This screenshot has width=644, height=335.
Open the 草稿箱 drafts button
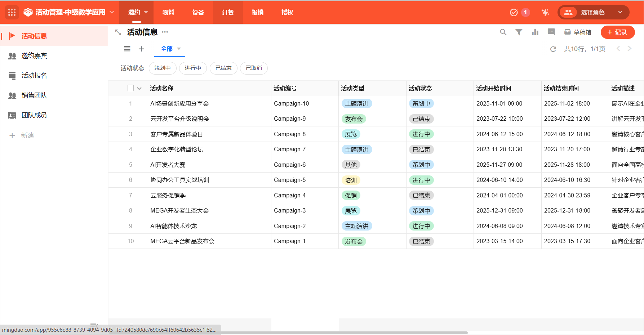coord(578,32)
